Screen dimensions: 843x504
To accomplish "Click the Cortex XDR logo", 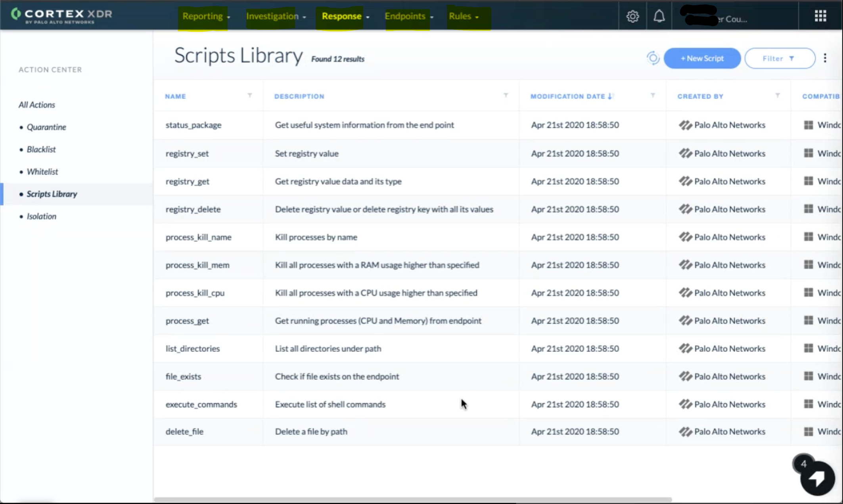I will [x=61, y=15].
